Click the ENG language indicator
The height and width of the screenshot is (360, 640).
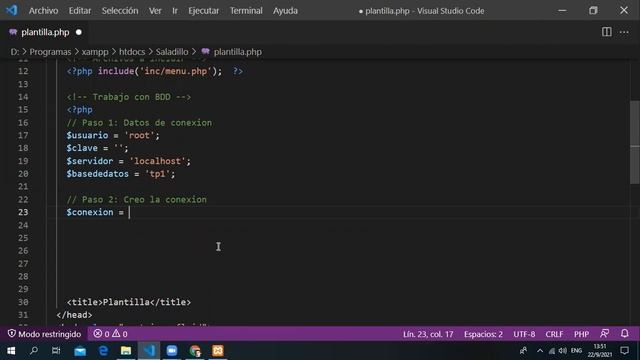[x=576, y=351]
